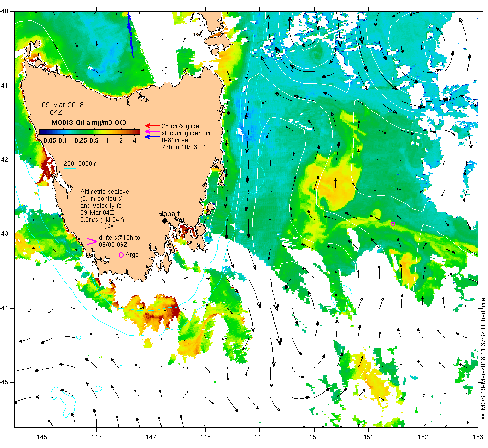The width and height of the screenshot is (488, 448).
Task: Click the Hobart city marker dot
Action: [165, 221]
